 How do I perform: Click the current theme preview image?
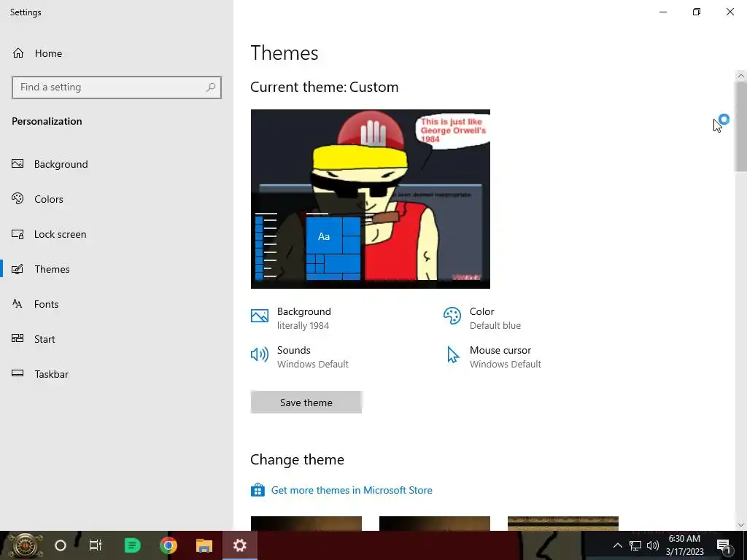pos(370,199)
